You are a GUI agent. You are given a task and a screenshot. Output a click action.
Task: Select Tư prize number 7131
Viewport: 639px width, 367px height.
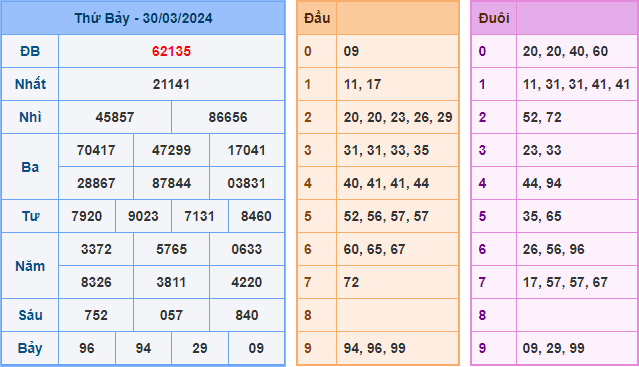[200, 216]
